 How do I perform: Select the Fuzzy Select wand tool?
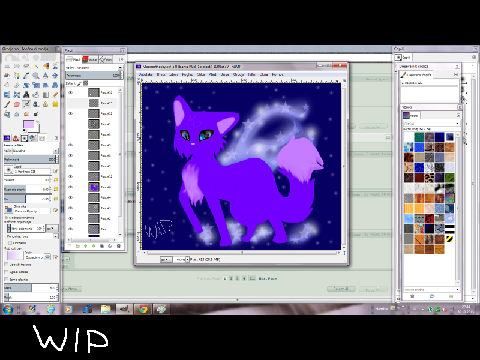[x=36, y=66]
